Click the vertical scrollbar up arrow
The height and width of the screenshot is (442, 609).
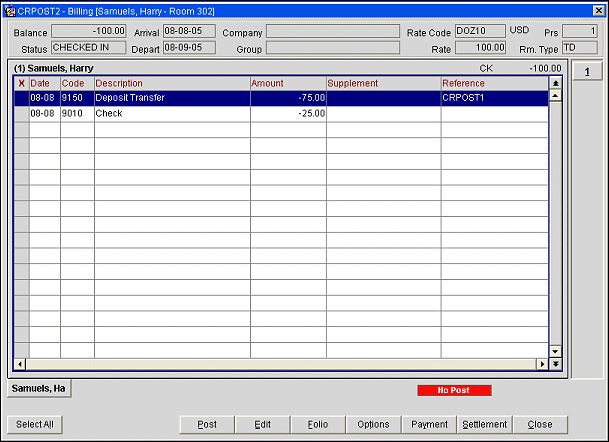(x=555, y=97)
